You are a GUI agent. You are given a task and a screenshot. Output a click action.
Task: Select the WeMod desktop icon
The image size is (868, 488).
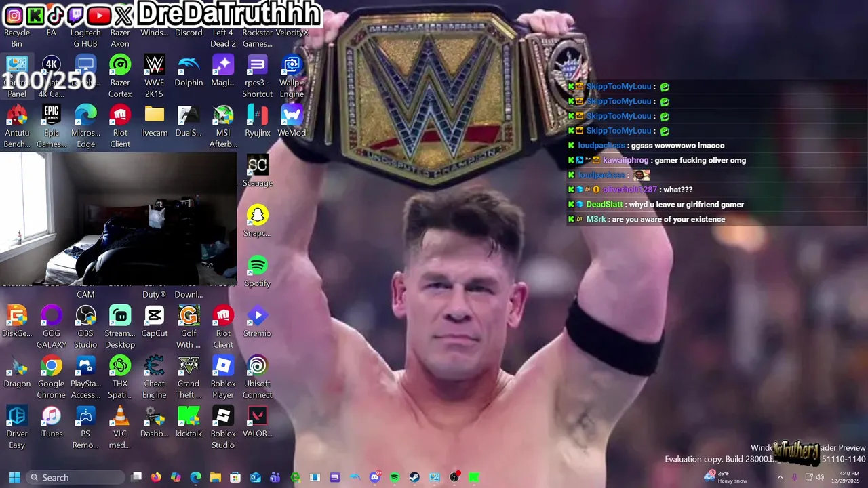click(292, 121)
